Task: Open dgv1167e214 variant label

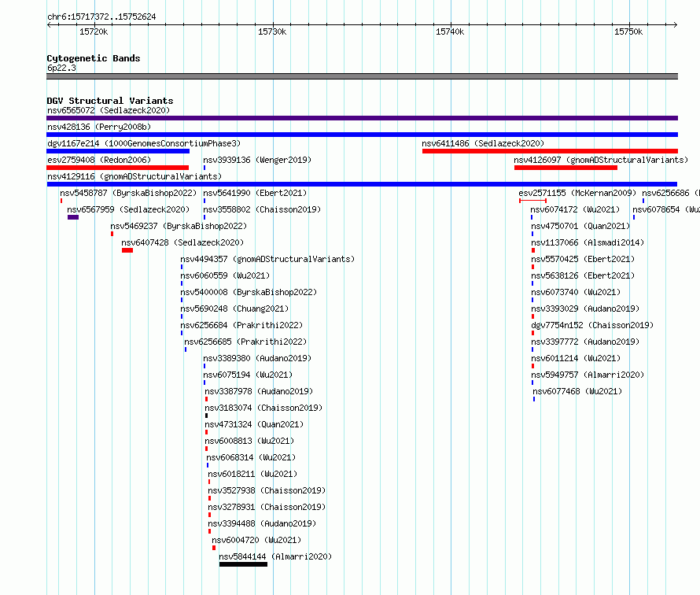Action: point(144,143)
